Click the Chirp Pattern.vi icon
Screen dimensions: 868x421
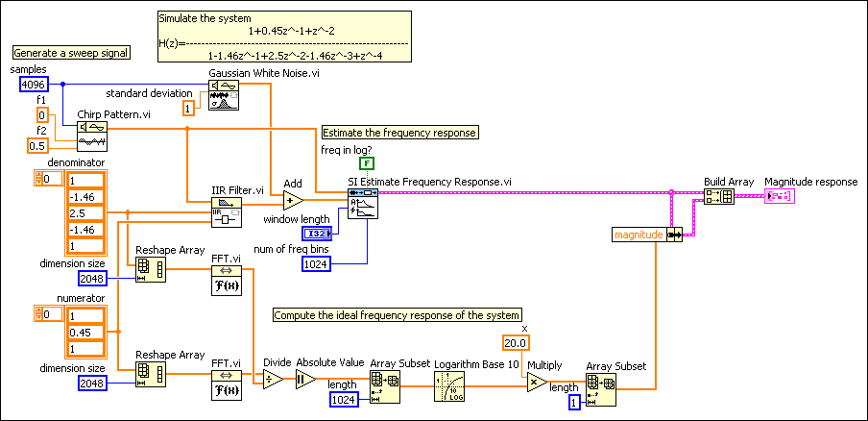[92, 136]
